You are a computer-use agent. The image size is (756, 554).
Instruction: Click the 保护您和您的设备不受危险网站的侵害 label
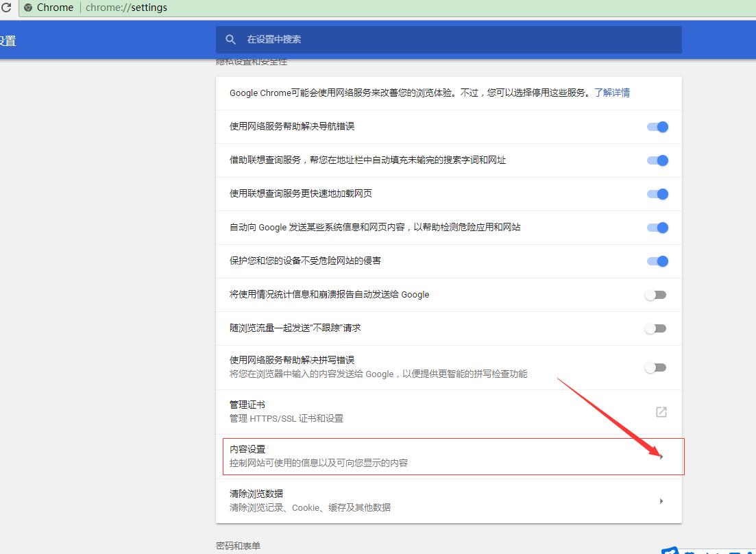[x=305, y=261]
